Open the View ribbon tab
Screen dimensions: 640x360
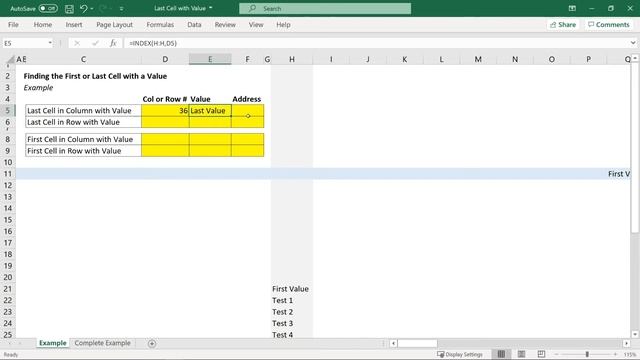click(256, 24)
